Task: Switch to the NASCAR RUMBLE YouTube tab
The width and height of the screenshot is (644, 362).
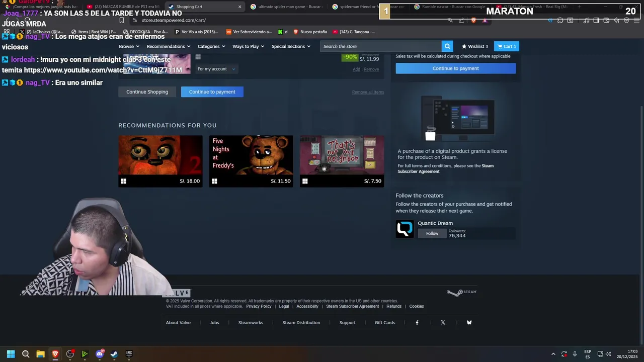Action: 123,7
